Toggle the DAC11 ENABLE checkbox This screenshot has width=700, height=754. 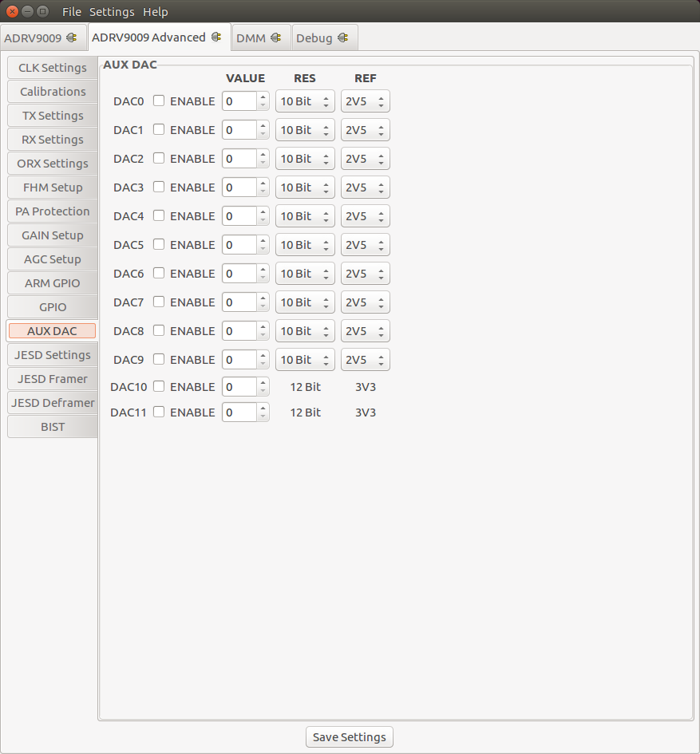[x=158, y=413]
